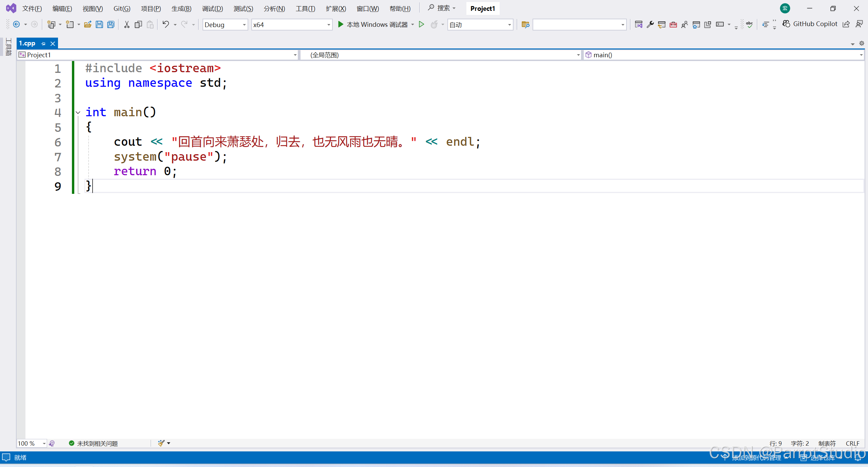Open the Solution Explorer icon

coord(638,24)
